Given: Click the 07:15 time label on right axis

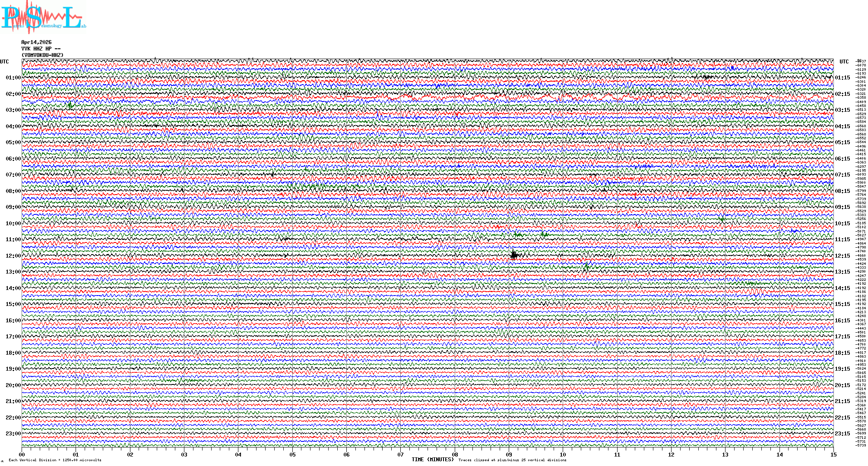Looking at the screenshot, I should [x=842, y=175].
